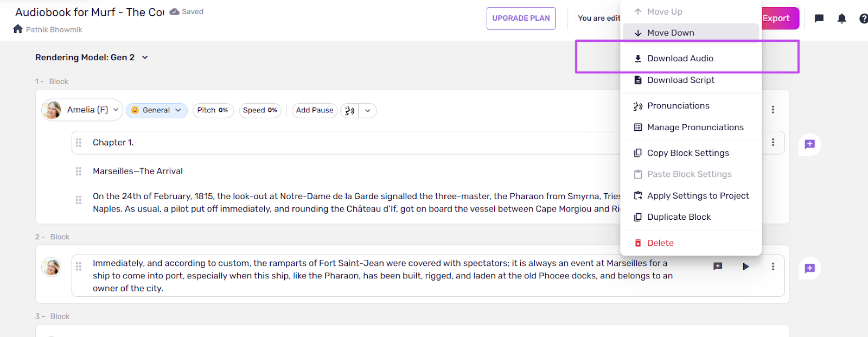The height and width of the screenshot is (337, 868).
Task: Play the Block 2 audio
Action: 746,266
